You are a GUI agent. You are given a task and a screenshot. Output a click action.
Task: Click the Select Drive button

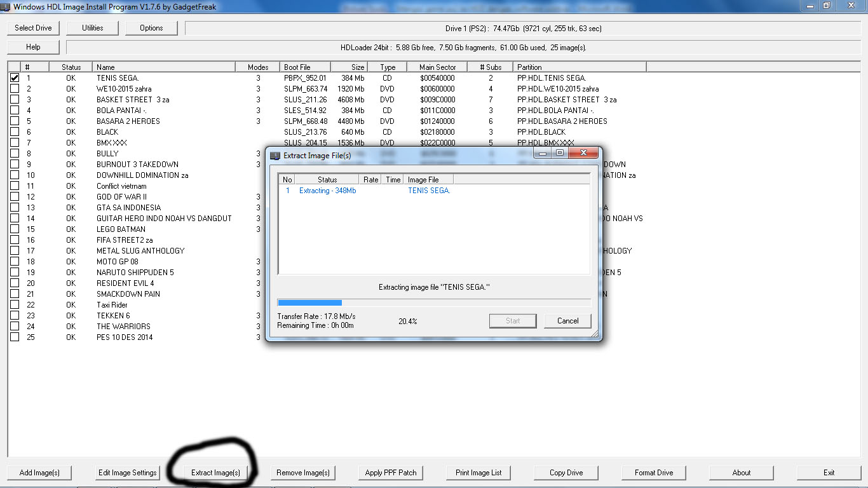[32, 27]
